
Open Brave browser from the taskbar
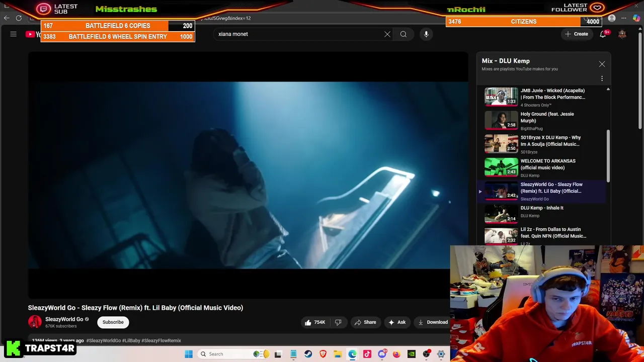[x=323, y=354]
